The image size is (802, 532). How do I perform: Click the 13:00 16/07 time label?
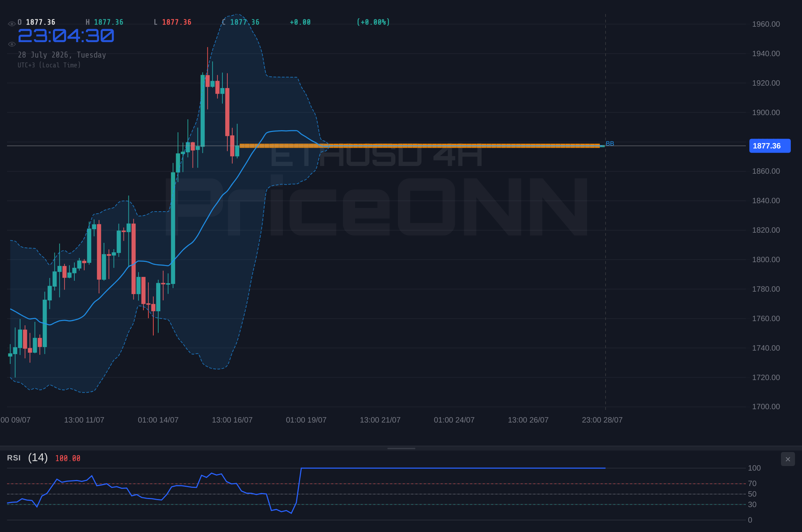(232, 420)
